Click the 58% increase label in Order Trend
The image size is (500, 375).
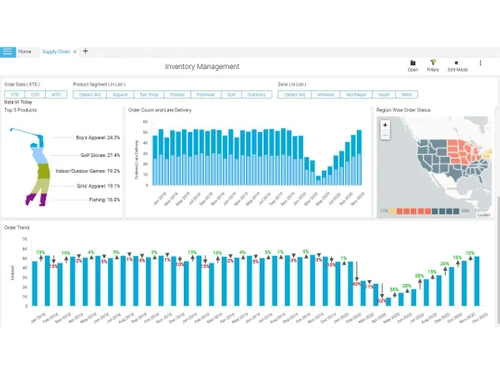coord(419,276)
